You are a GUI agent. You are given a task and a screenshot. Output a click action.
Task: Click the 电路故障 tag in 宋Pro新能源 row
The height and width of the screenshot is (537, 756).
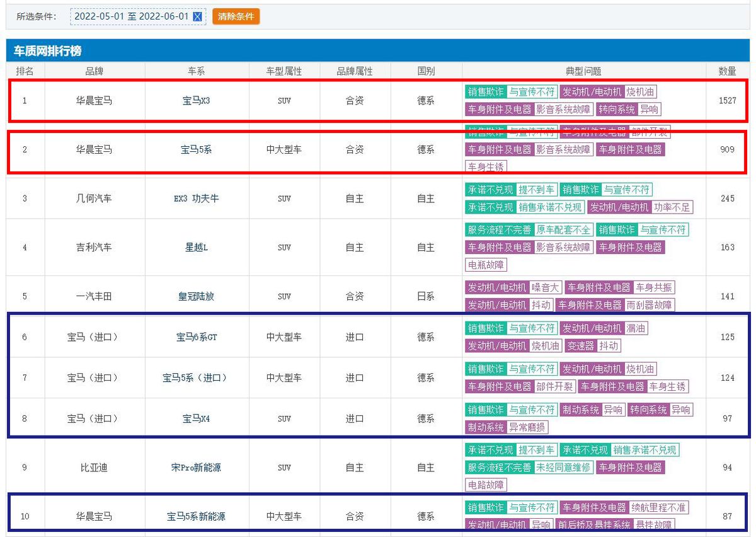(x=486, y=485)
